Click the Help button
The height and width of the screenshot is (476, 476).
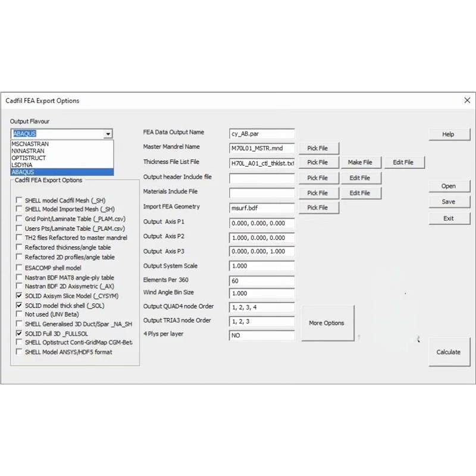pos(449,134)
